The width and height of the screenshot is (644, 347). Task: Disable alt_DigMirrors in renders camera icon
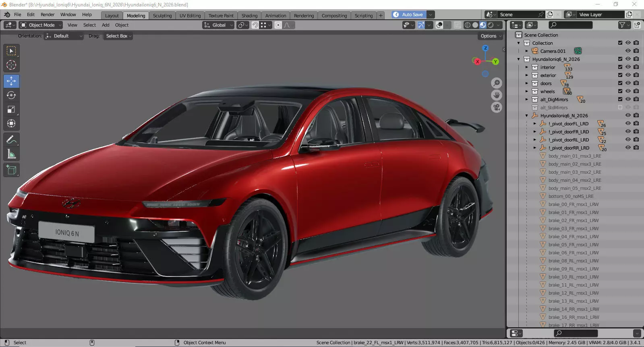(x=636, y=99)
